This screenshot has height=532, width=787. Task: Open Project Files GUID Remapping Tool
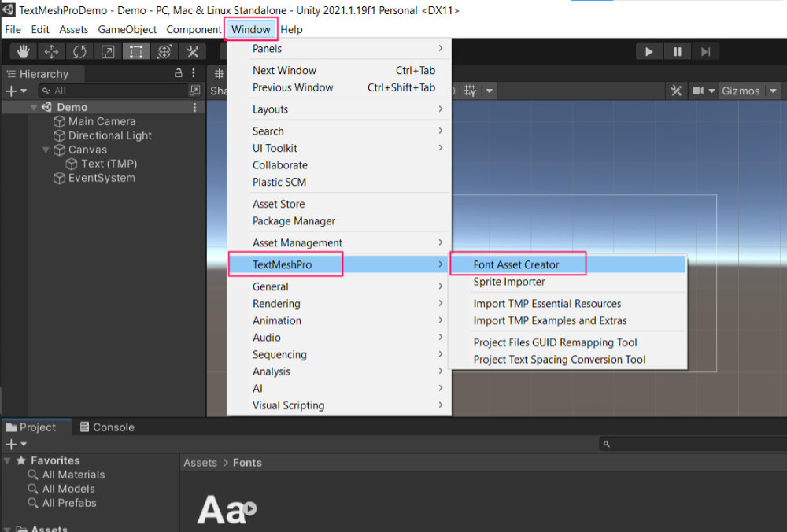(567, 343)
